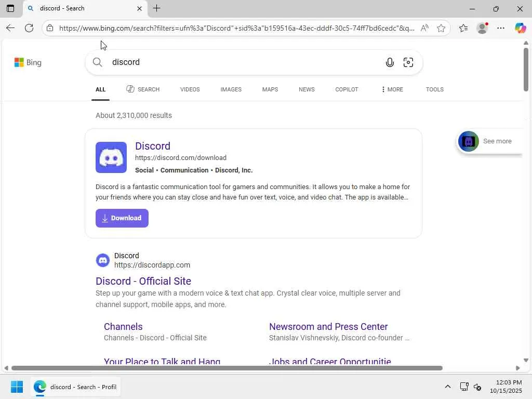The width and height of the screenshot is (532, 399).
Task: Click the horizontal scrollbar thumb
Action: tap(227, 368)
